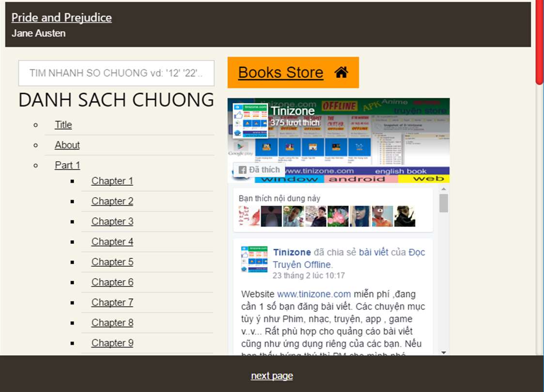544x392 pixels.
Task: Click the 'Bạn thích nội dung này' text
Action: (280, 198)
